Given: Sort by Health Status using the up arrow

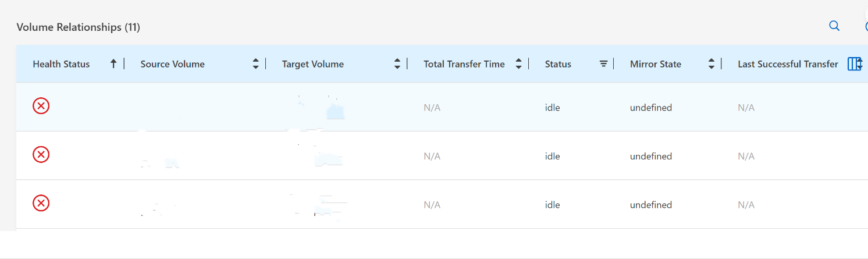Looking at the screenshot, I should [x=113, y=64].
